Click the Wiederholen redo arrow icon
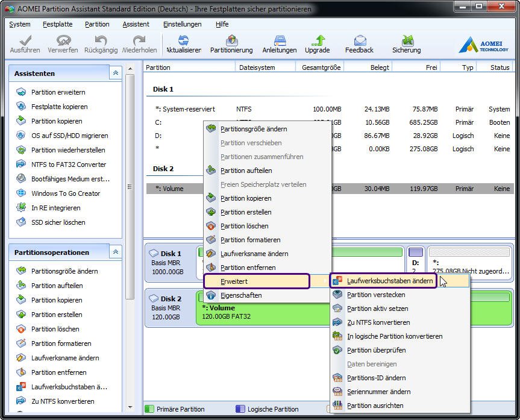Image resolution: width=520 pixels, height=420 pixels. [139, 41]
